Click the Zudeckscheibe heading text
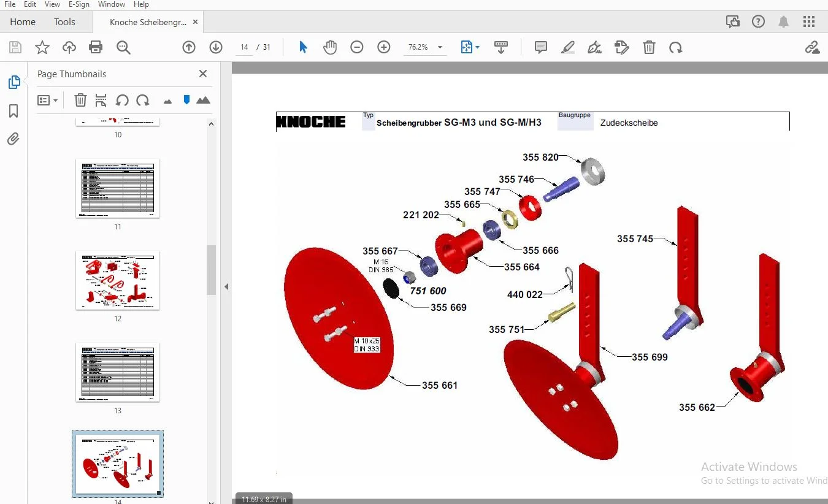 629,123
